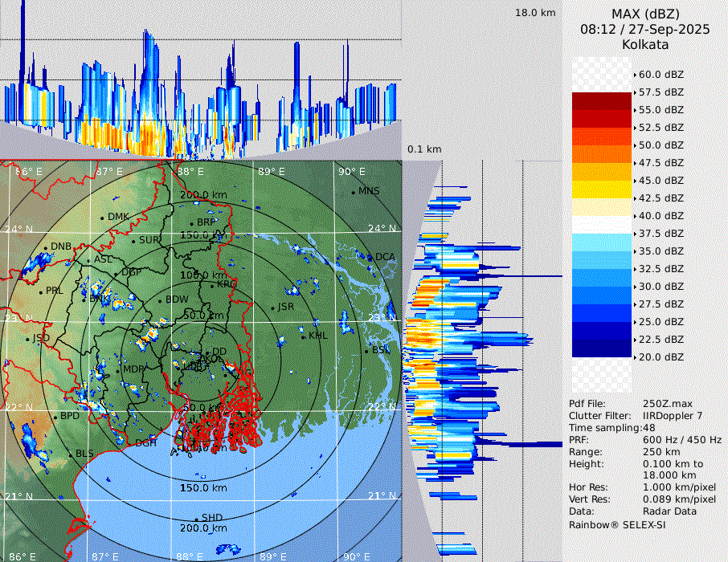Screen dimensions: 728x562
Task: Click the BPD station marker
Action: (55, 417)
